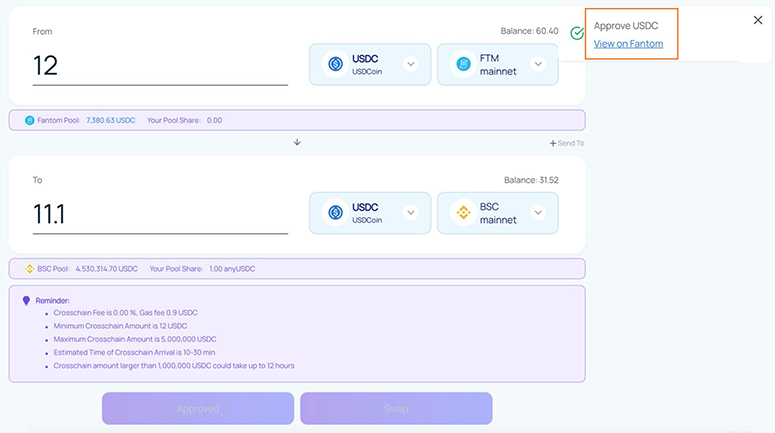
Task: Dismiss the Approve USDC notification
Action: click(x=757, y=20)
